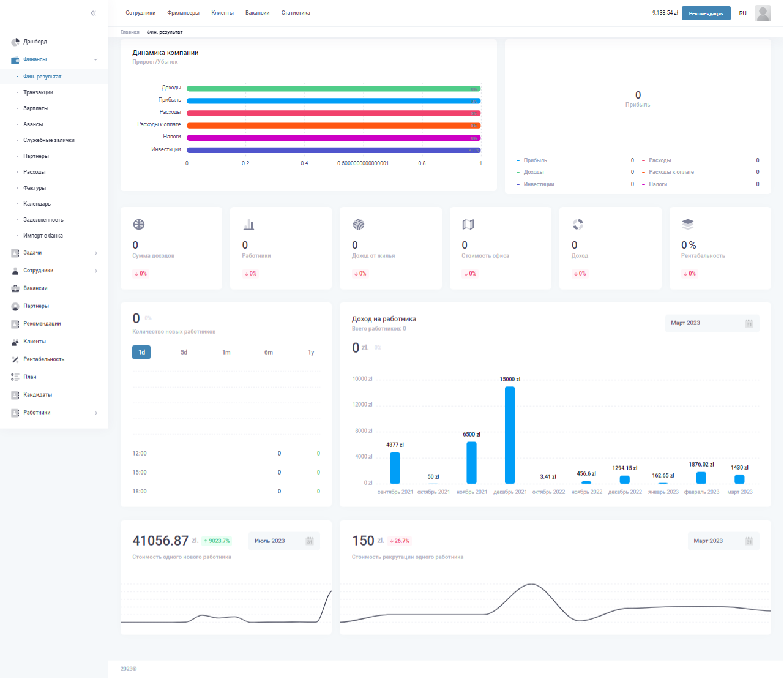Click the План list icon

tap(15, 377)
